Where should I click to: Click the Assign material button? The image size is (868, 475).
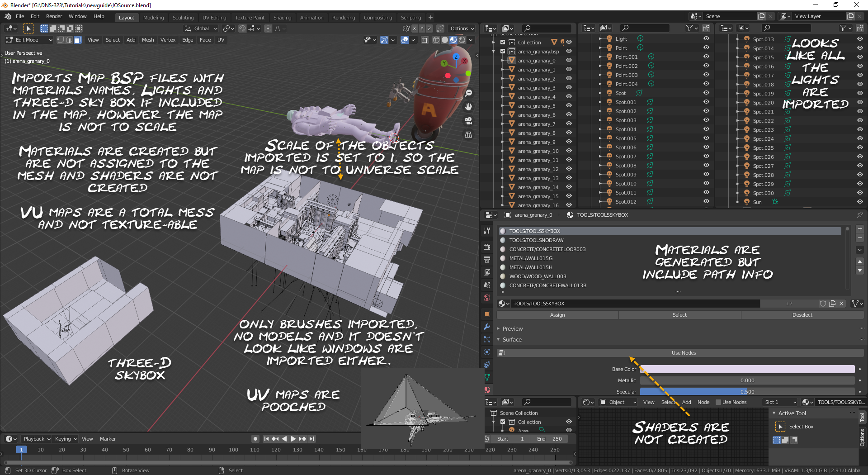[557, 315]
